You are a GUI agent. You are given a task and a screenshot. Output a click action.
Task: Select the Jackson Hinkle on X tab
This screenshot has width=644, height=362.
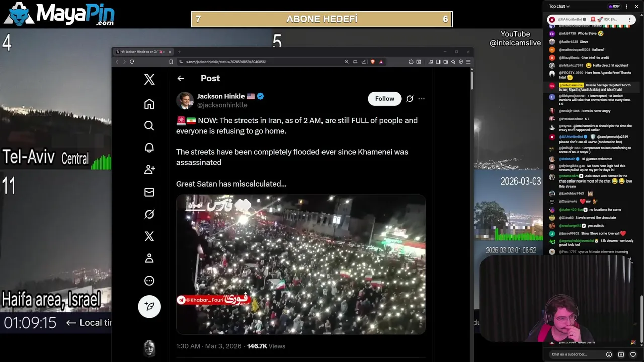tap(143, 52)
